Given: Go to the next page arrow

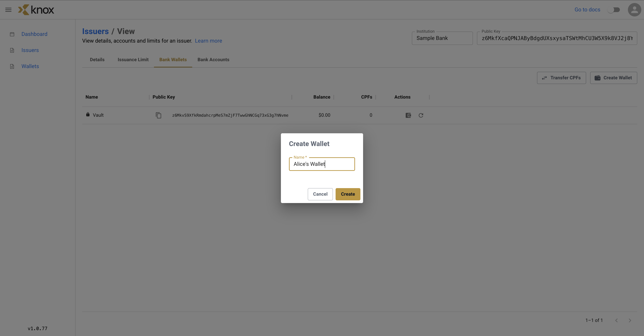Looking at the screenshot, I should [x=630, y=320].
